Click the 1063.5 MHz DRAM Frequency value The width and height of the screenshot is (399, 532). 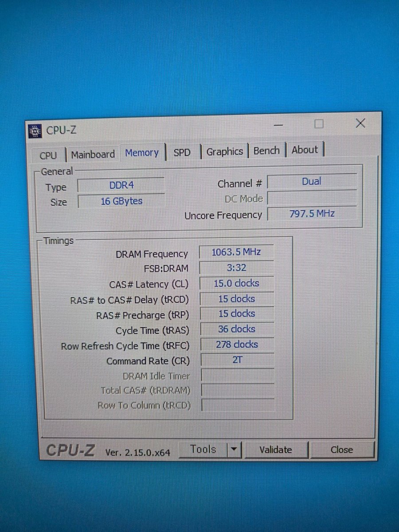[236, 252]
